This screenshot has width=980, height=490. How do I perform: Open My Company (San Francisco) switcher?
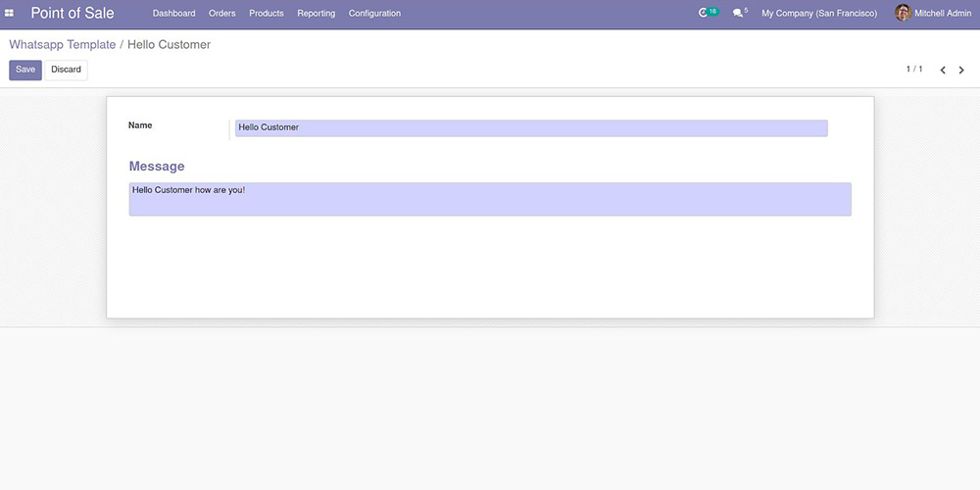819,14
